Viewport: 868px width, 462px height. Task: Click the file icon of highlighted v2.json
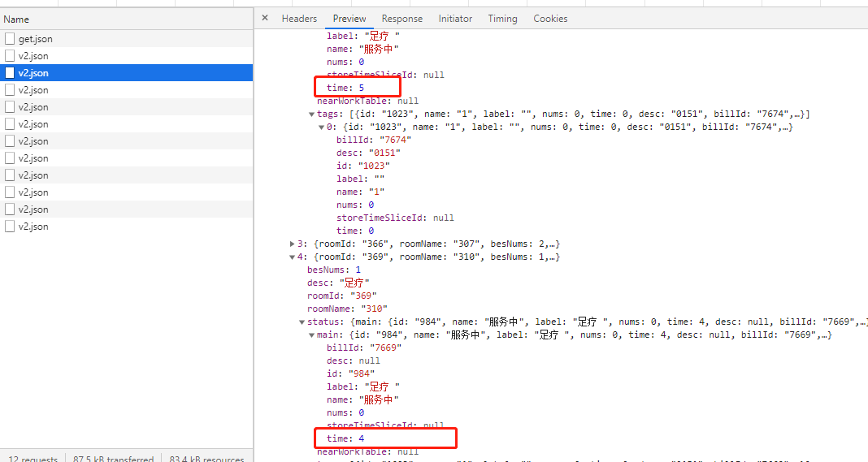point(10,73)
